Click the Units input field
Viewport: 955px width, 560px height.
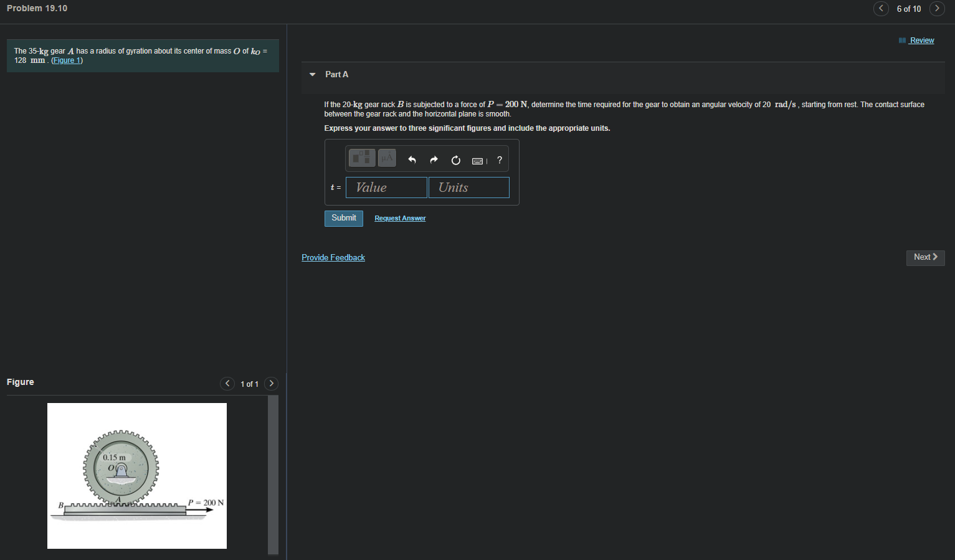click(x=469, y=187)
